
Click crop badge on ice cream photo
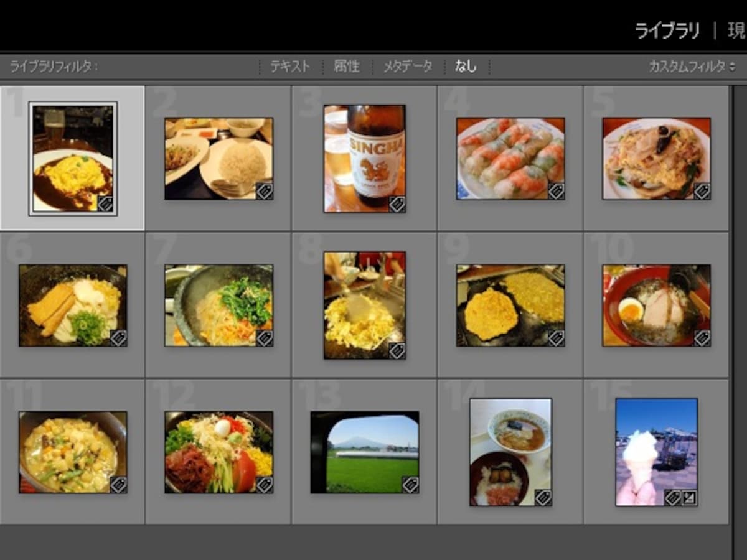[689, 497]
